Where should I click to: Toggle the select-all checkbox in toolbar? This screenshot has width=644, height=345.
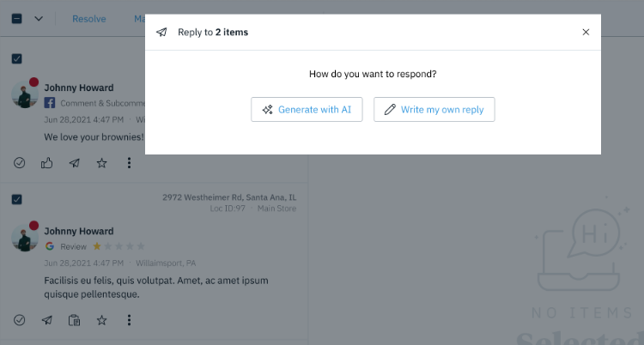tap(17, 19)
